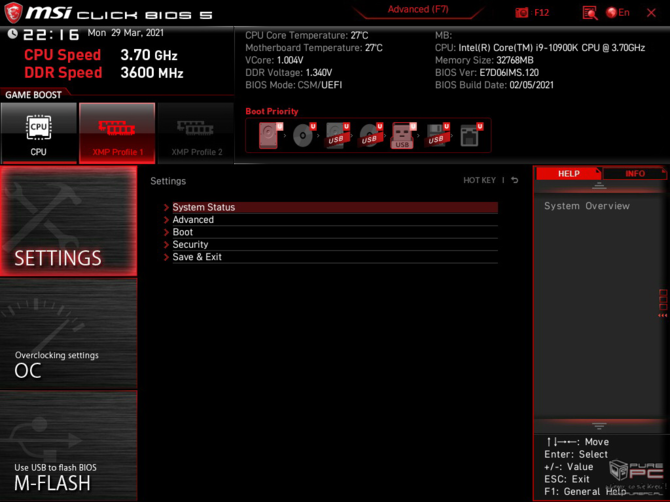Enable XMP Profile 2 memory setting
Viewport: 670px width, 502px height.
pos(196,133)
